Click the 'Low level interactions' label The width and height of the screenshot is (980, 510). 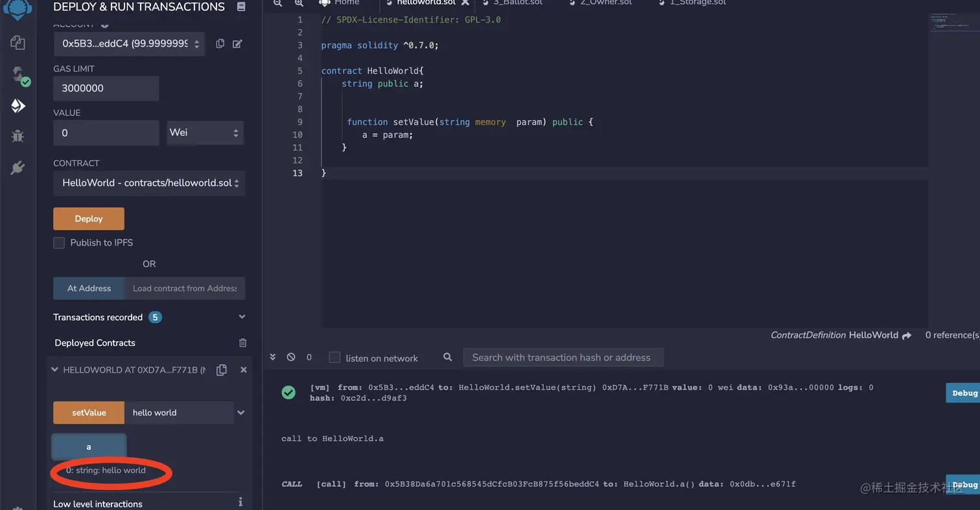click(x=98, y=504)
